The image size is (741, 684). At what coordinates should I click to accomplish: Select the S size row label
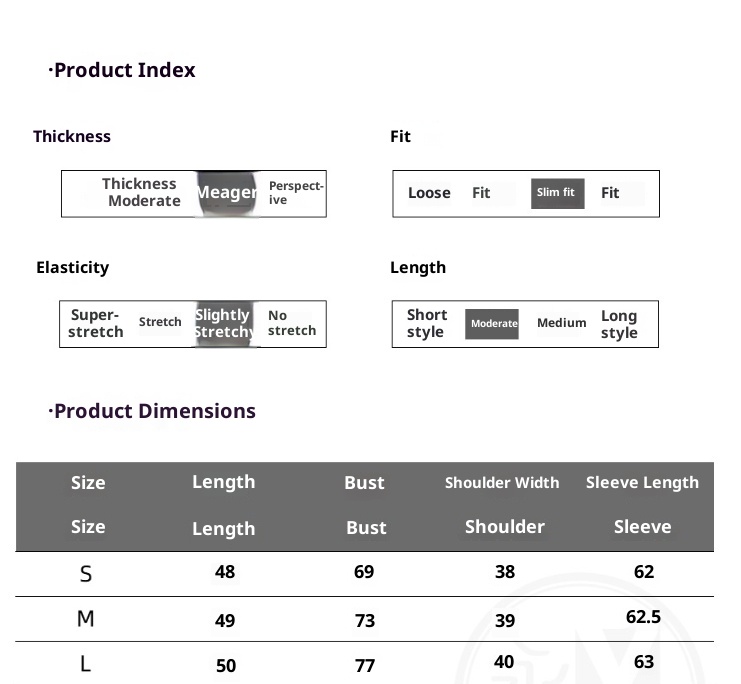point(86,573)
